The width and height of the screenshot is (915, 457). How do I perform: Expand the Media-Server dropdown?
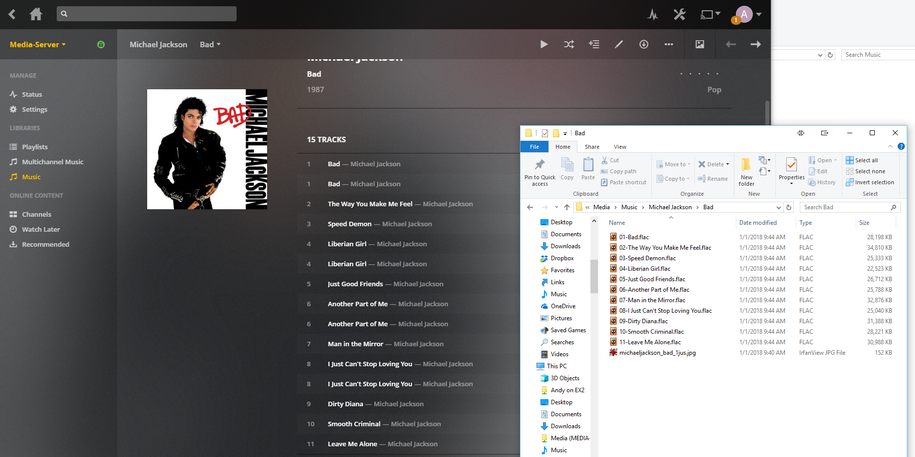point(38,44)
